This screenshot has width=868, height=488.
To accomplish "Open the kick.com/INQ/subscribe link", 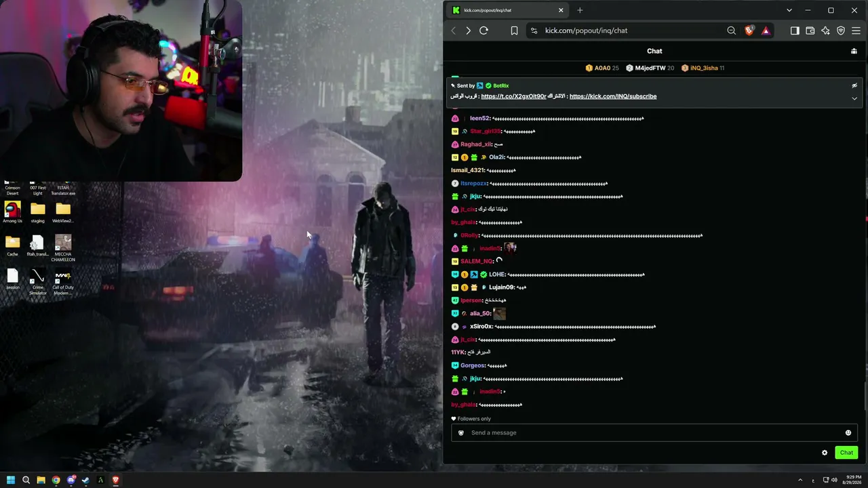I will coord(613,96).
